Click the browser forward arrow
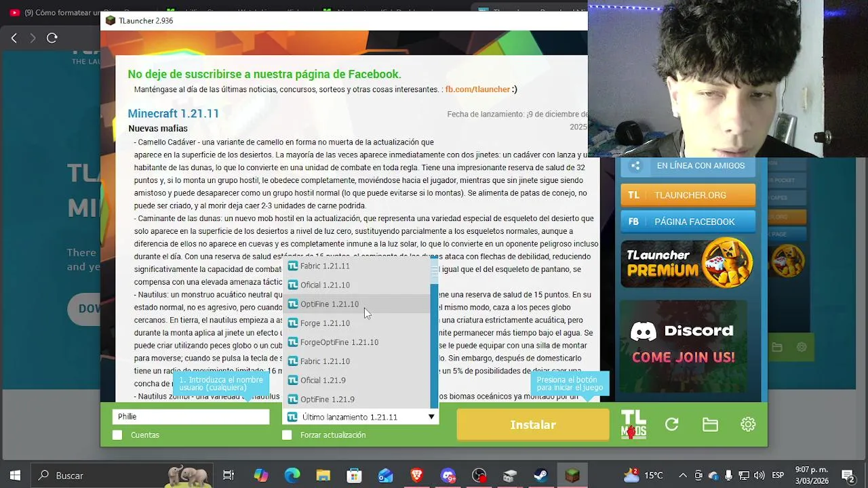This screenshot has width=868, height=488. click(33, 38)
